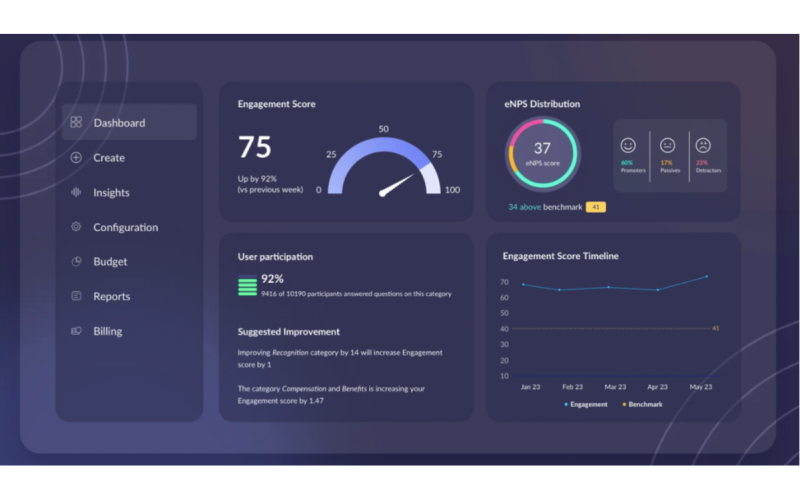Click the Reports document icon
Viewport: 800px width, 500px height.
click(76, 296)
